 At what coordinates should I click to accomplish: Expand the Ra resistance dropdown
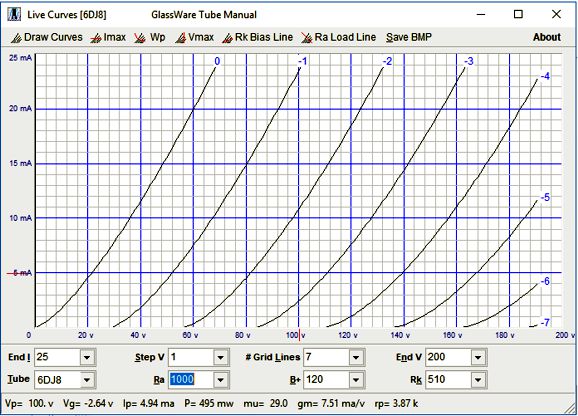(220, 380)
